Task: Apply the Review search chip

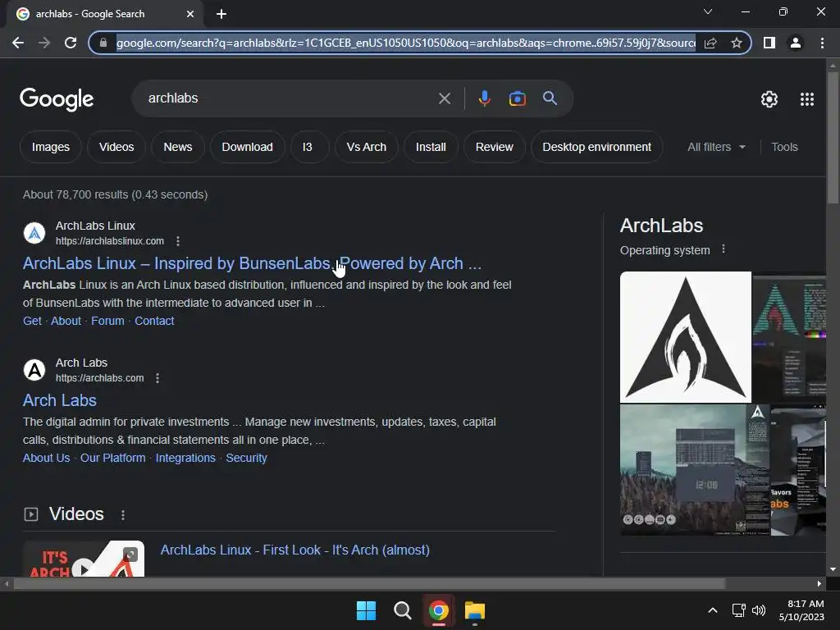Action: (494, 147)
